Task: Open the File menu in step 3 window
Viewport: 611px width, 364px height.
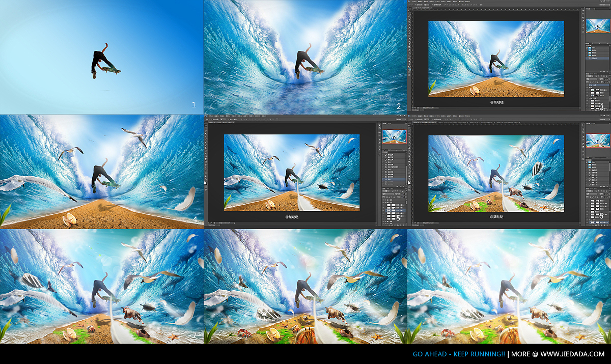Action: pyautogui.click(x=414, y=2)
